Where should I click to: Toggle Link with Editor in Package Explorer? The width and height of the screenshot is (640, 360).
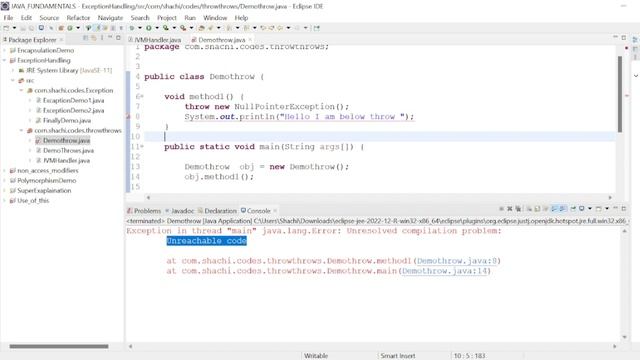(94, 38)
